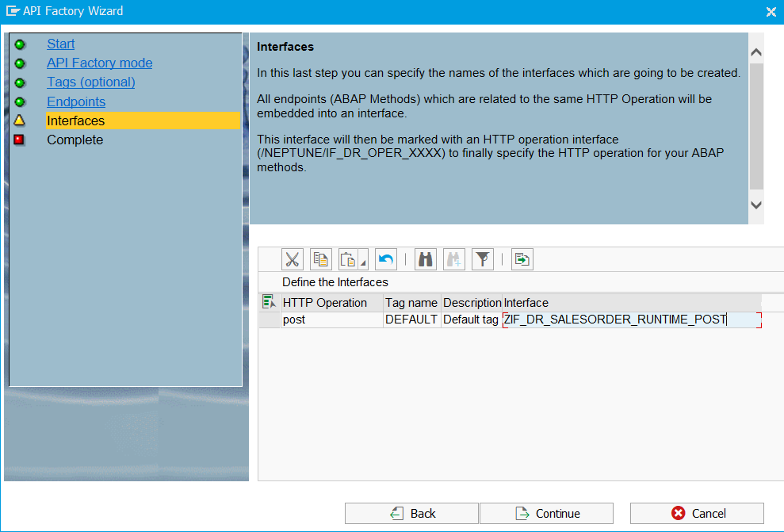The image size is (784, 532).
Task: Click the Set Filter funnel icon
Action: click(482, 259)
